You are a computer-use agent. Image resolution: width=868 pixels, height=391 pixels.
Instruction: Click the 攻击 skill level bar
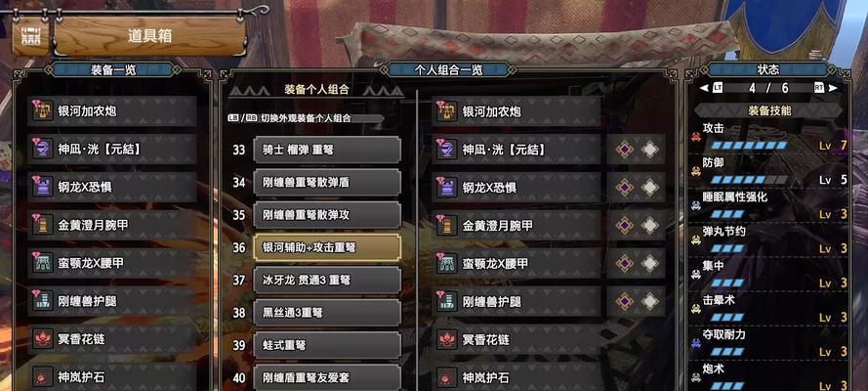749,146
